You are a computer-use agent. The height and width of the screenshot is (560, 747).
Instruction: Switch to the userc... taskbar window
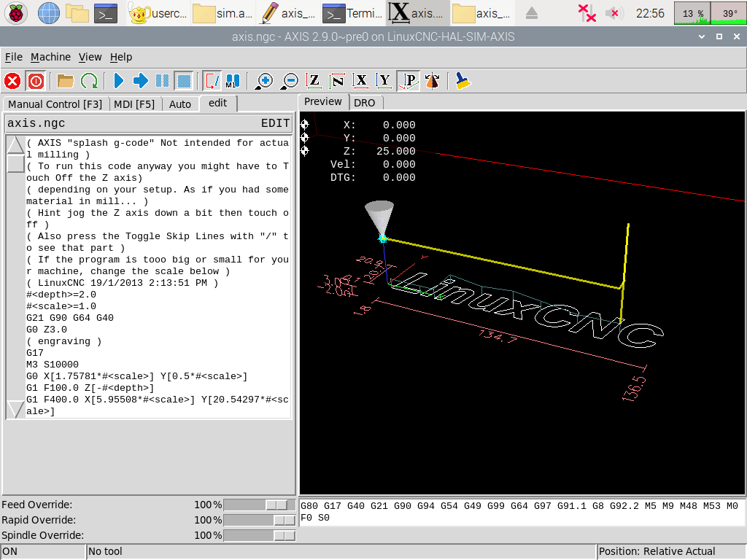pos(158,13)
